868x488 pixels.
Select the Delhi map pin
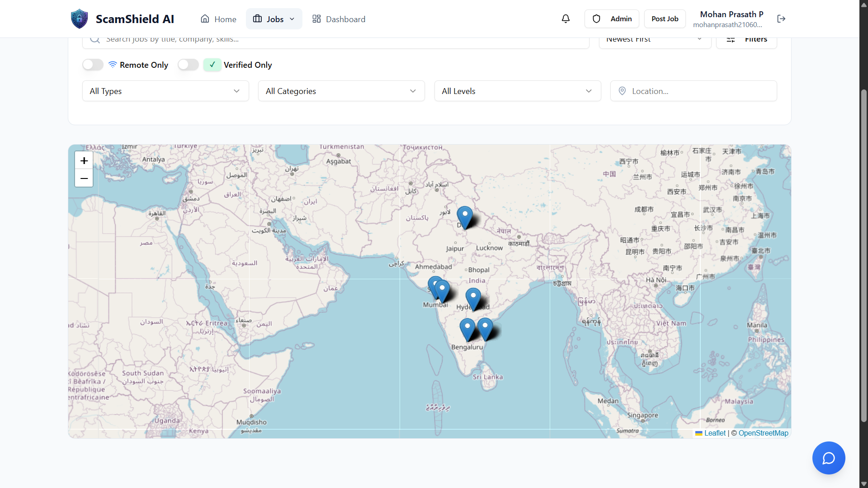coord(465,216)
